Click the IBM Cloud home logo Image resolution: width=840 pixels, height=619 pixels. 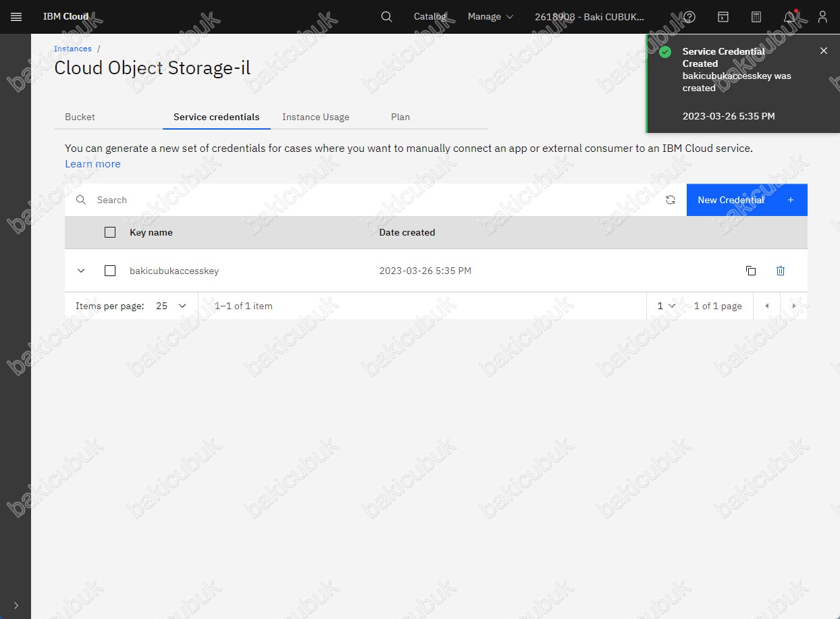65,16
